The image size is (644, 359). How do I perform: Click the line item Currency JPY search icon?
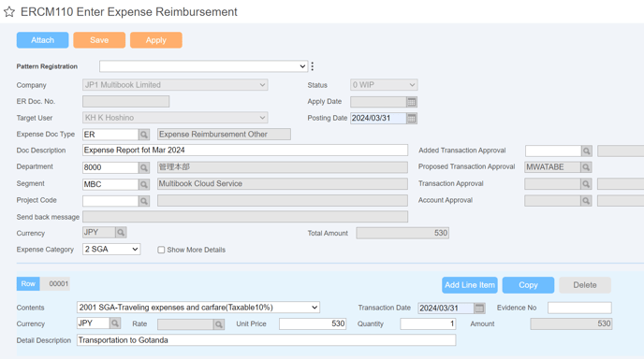pos(115,323)
